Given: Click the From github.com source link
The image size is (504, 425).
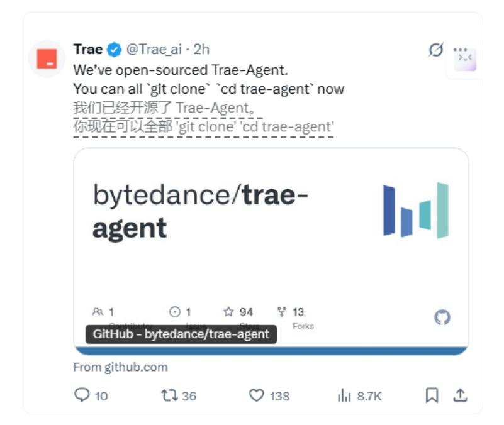Looking at the screenshot, I should (121, 367).
